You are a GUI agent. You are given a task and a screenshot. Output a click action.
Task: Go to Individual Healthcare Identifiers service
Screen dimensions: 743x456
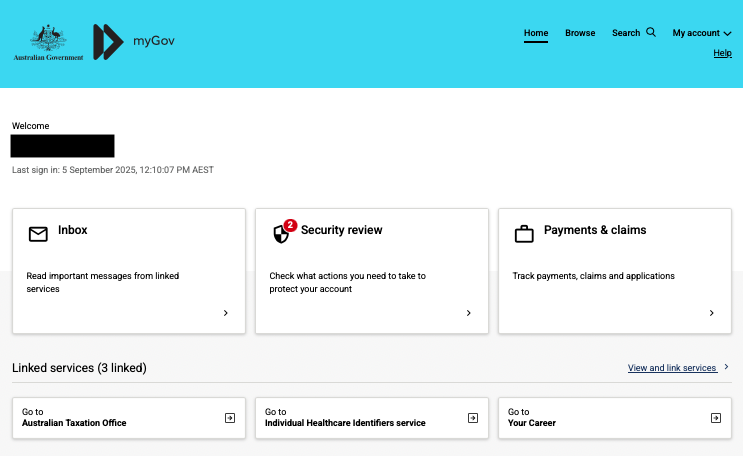[x=372, y=418]
